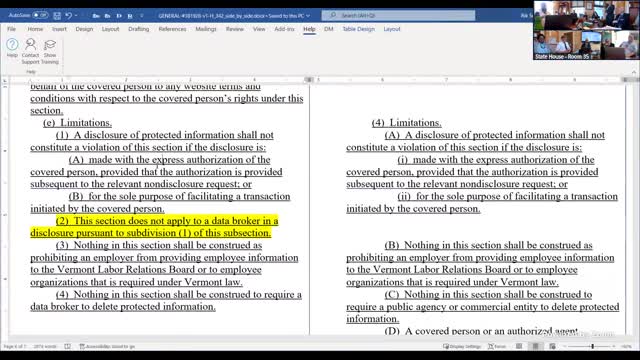Switch to the Review tab

(235, 29)
